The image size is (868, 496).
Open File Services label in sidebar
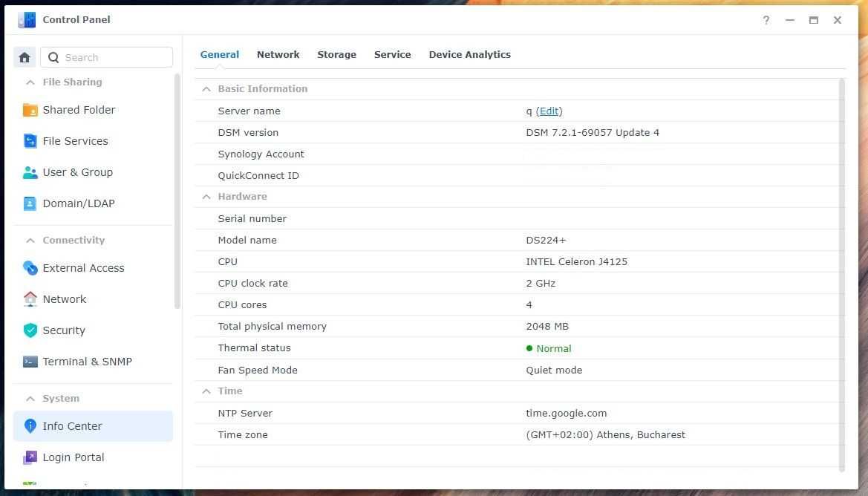75,141
